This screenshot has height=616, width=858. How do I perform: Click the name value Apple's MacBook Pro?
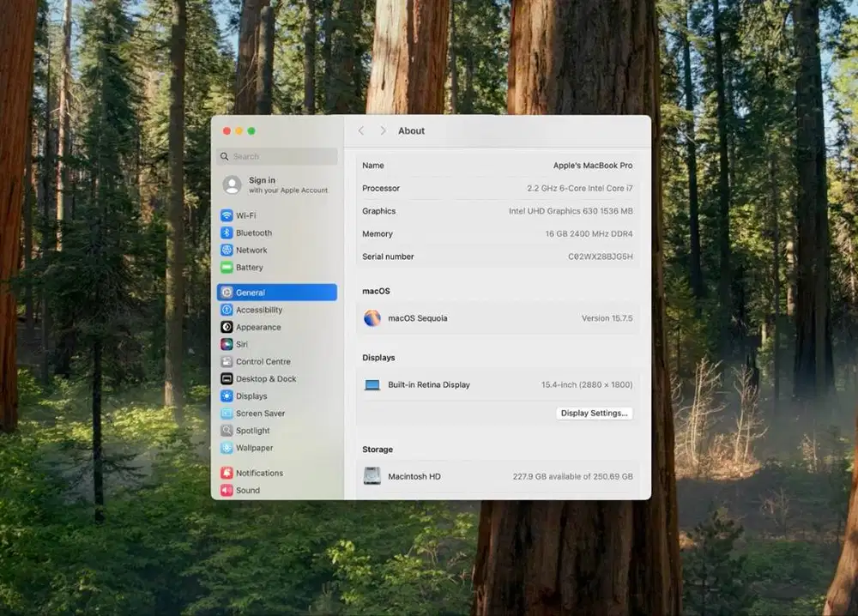point(593,166)
